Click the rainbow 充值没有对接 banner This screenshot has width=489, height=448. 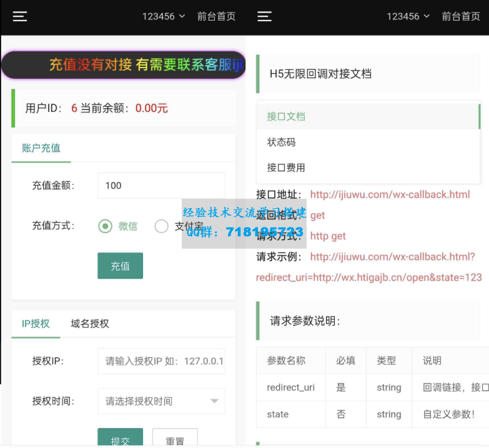click(x=124, y=65)
